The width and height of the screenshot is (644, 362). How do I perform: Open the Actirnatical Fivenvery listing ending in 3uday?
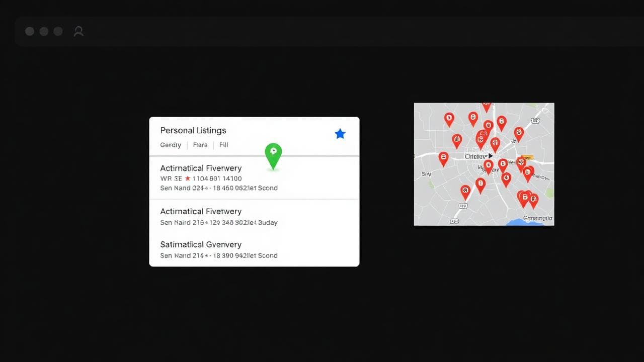254,216
